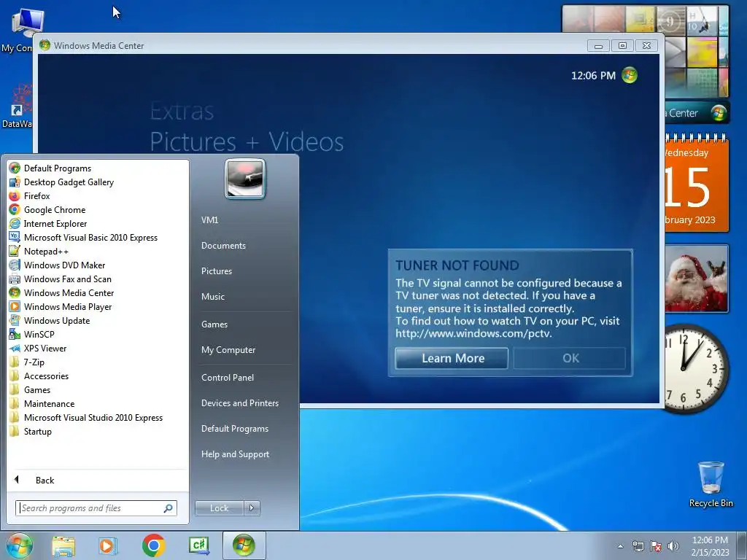Select Pictures + Videos in Media Center
This screenshot has width=747, height=560.
[247, 141]
